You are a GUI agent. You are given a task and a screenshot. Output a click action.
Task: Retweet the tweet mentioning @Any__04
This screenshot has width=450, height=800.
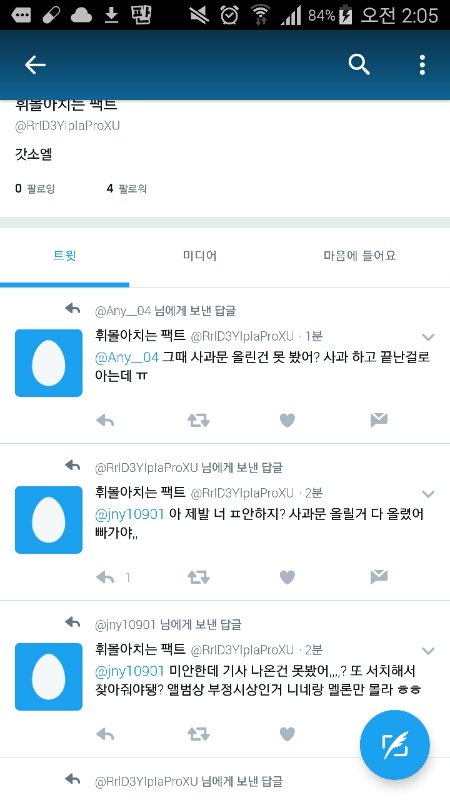pyautogui.click(x=198, y=420)
